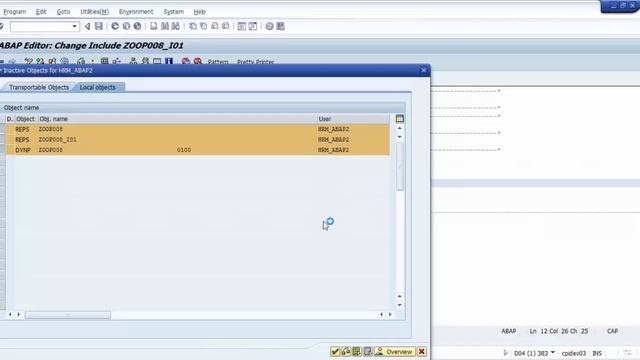Switch to the Transportable Objects tab
640x360 pixels.
39,87
